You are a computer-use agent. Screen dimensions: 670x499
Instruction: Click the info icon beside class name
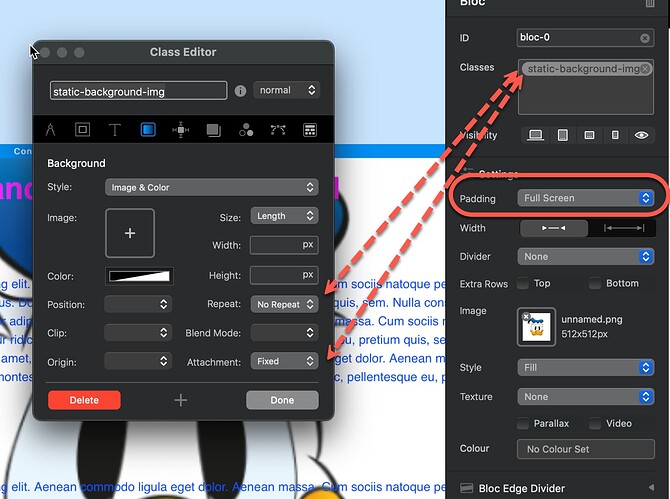tap(240, 91)
